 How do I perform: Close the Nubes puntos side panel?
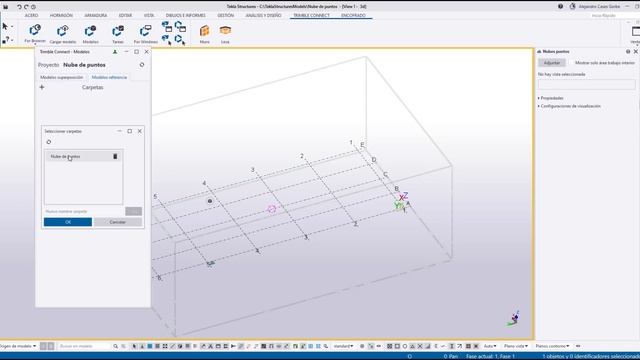coord(636,51)
